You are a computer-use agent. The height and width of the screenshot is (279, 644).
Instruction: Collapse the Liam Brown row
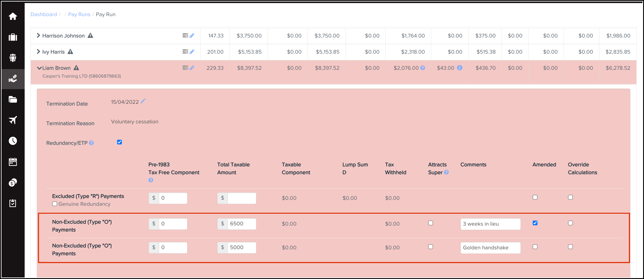[39, 68]
